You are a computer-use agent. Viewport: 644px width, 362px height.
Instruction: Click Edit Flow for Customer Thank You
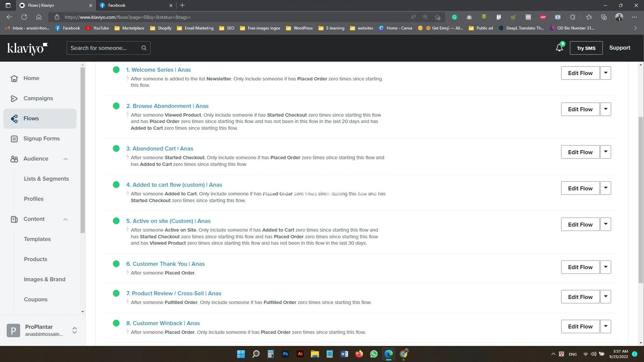(580, 267)
